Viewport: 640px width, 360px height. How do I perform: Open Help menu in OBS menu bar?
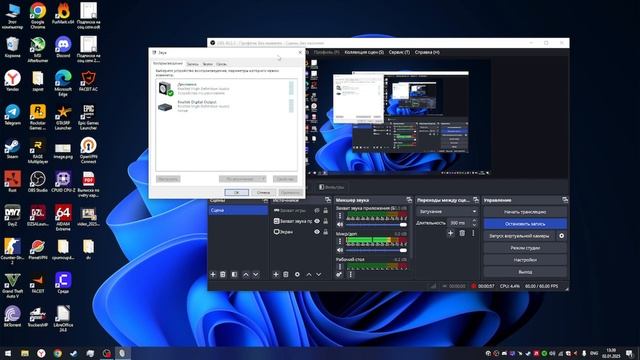pyautogui.click(x=427, y=52)
